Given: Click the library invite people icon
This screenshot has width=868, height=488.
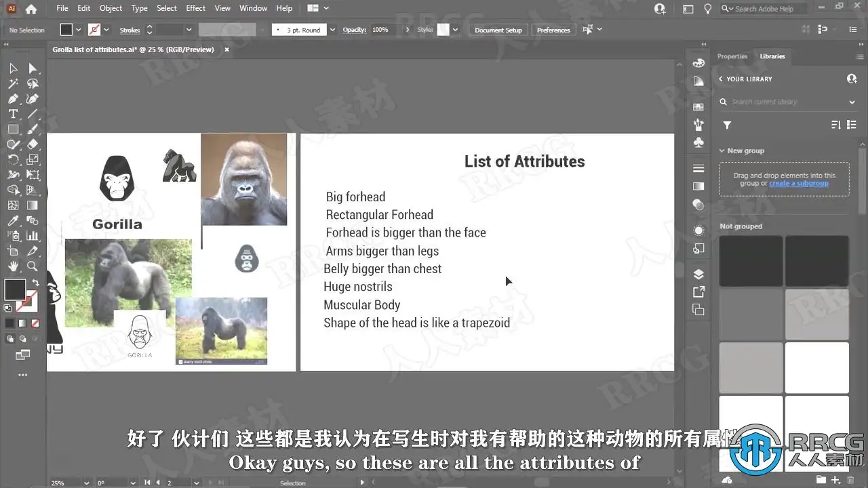Looking at the screenshot, I should (852, 79).
